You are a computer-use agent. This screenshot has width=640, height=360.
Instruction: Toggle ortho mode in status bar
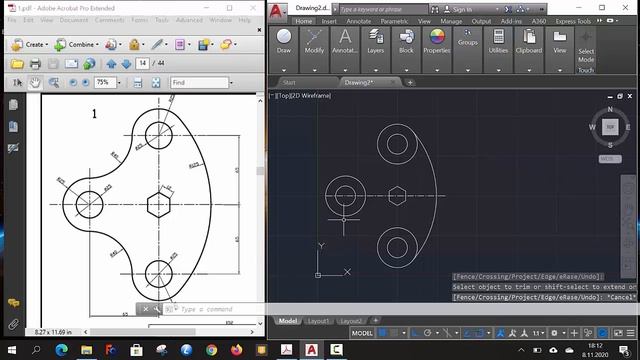415,333
